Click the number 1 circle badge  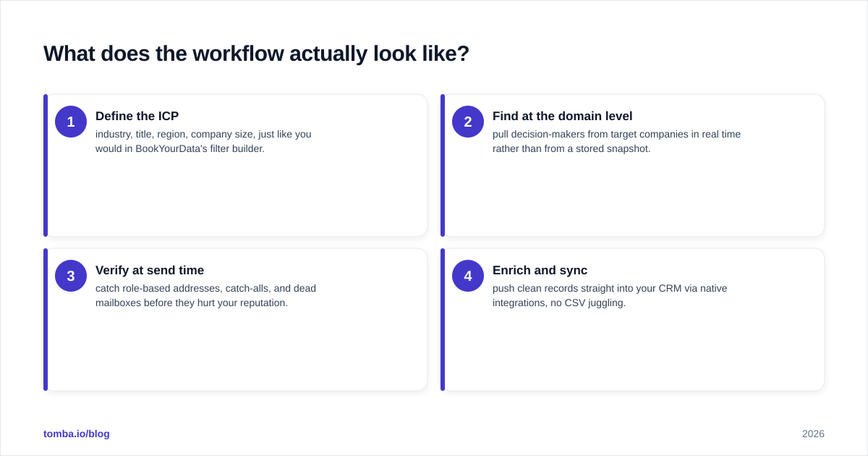tap(71, 122)
